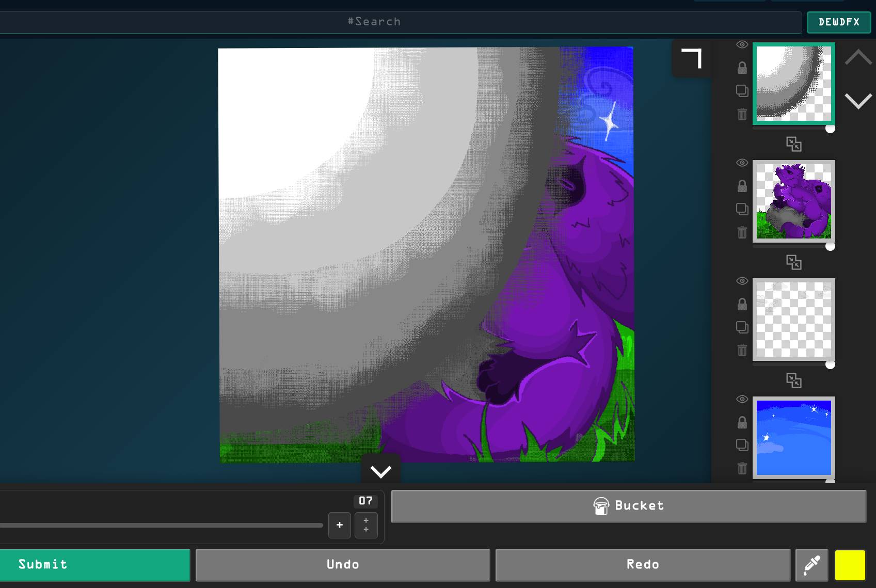Click the #Search input field
The width and height of the screenshot is (876, 588).
401,22
